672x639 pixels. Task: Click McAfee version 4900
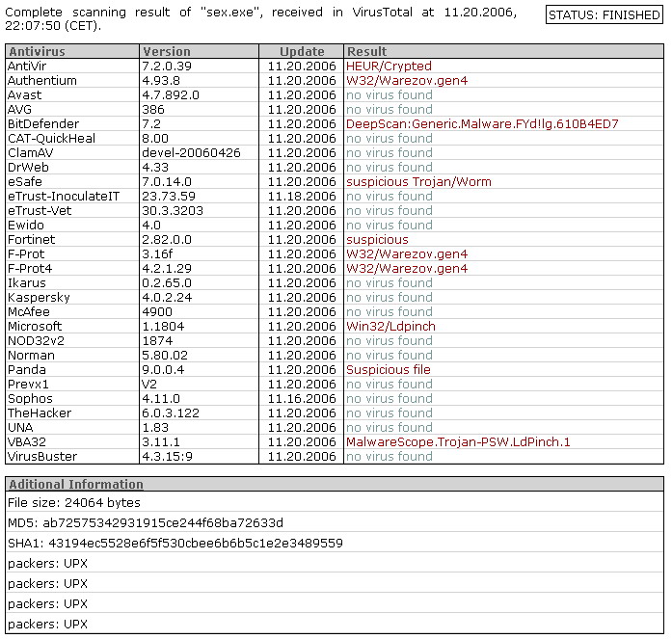[157, 312]
